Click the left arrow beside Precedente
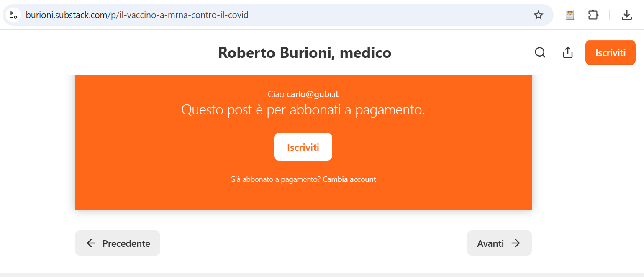This screenshot has width=644, height=277. (91, 243)
